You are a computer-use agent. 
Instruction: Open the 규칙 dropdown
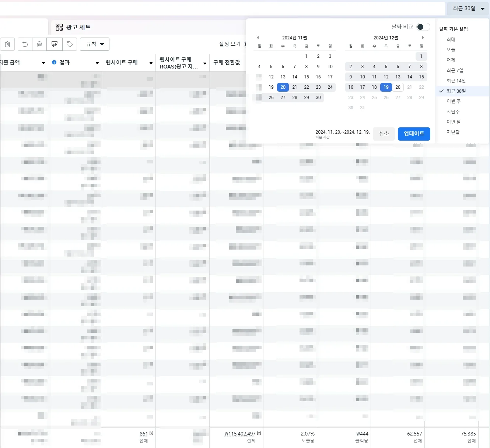pyautogui.click(x=95, y=44)
